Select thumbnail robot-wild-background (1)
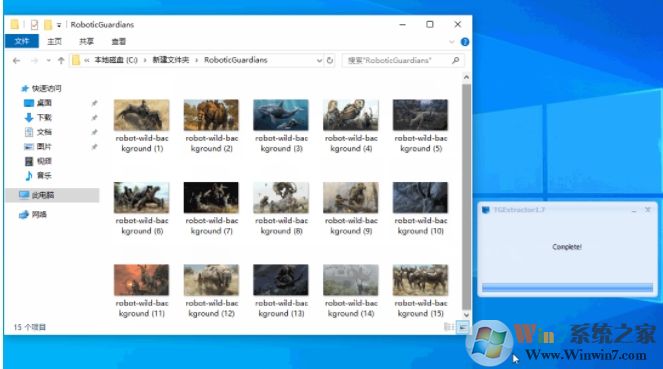663x369 pixels. [x=142, y=115]
